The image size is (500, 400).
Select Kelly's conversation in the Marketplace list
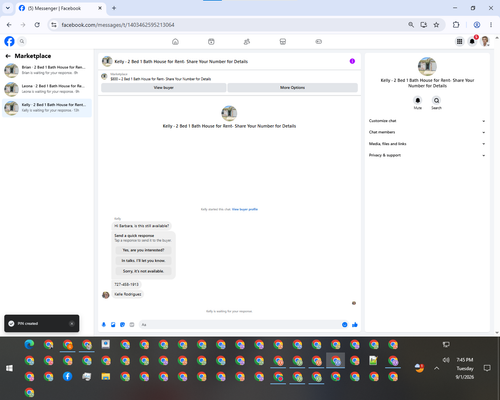tap(47, 108)
